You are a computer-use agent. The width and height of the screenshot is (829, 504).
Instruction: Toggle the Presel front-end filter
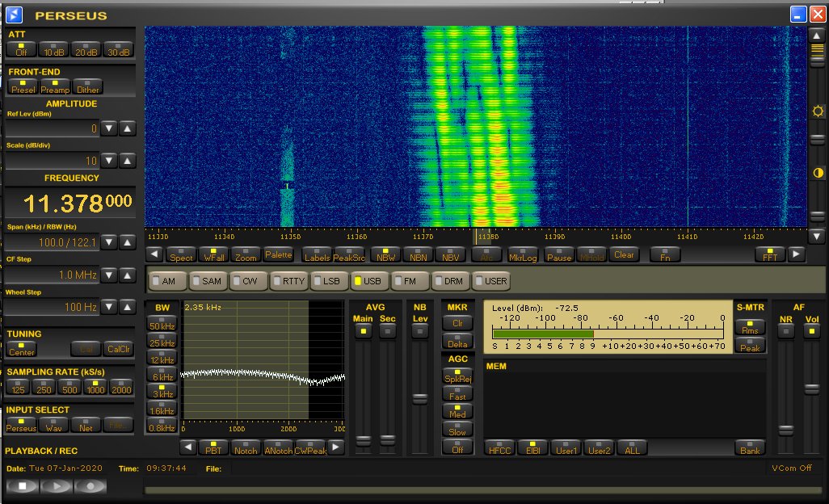tap(23, 87)
